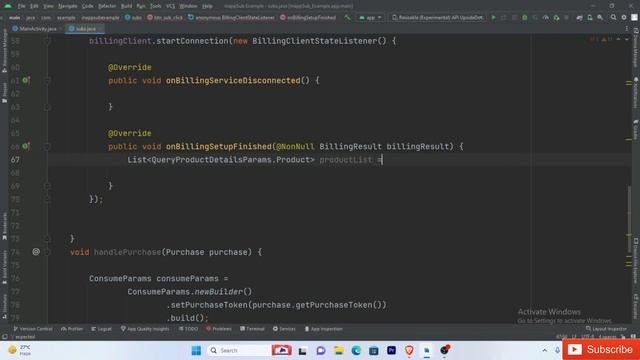
Task: Open the VCS menu
Action: click(x=171, y=6)
